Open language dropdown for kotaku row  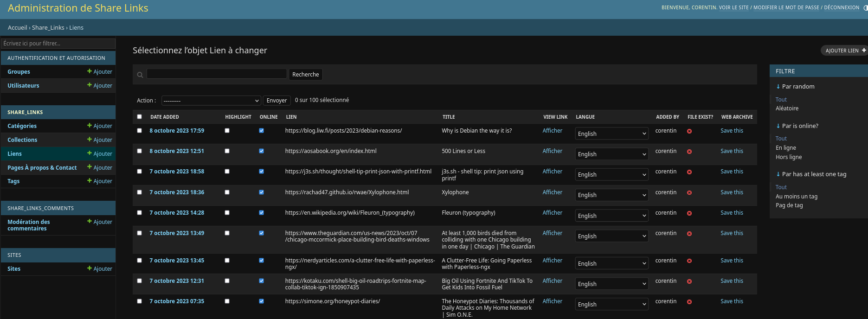tap(611, 284)
